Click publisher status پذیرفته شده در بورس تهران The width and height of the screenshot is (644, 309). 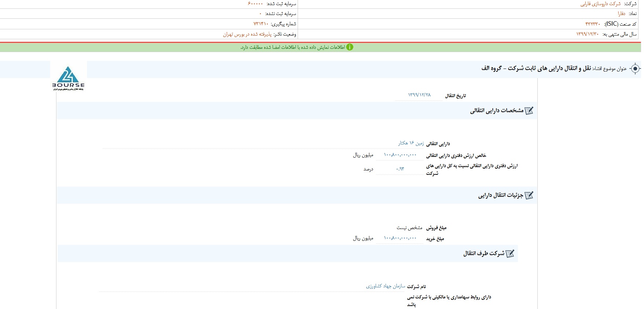247,34
